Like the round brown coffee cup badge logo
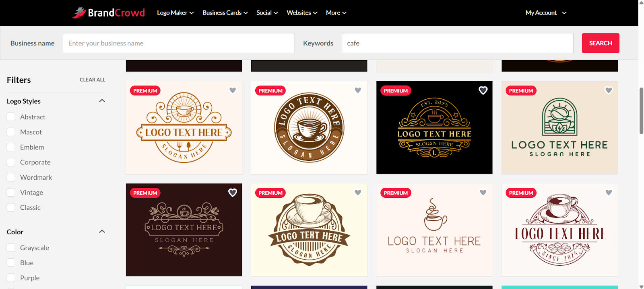This screenshot has width=644, height=289. pos(358,90)
